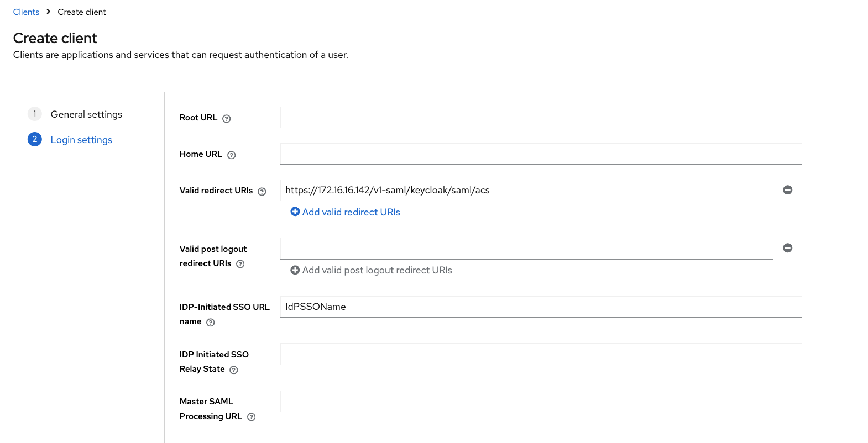The image size is (868, 443).
Task: Select the Login settings wizard step
Action: tap(81, 140)
